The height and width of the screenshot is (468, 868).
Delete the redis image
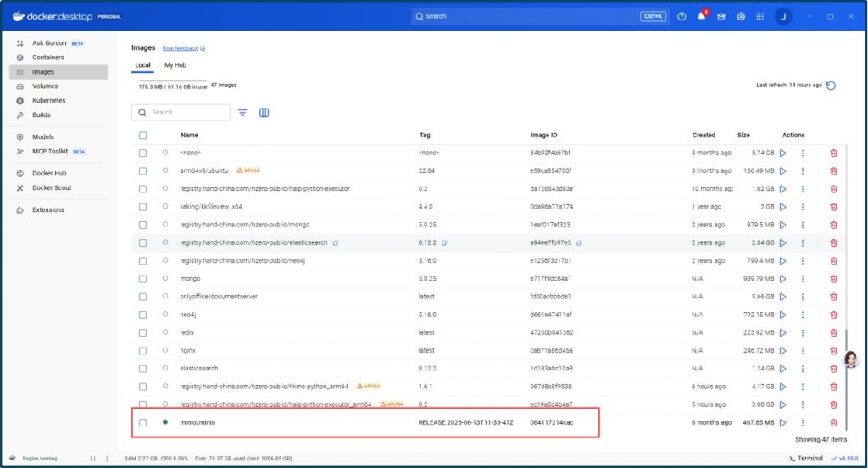[833, 332]
